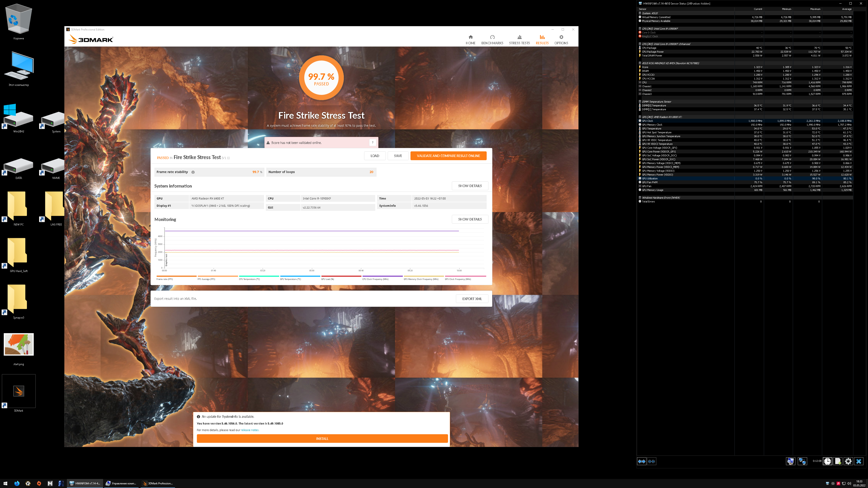868x488 pixels.
Task: Close HWiNFO sensors with blue X
Action: [859, 461]
